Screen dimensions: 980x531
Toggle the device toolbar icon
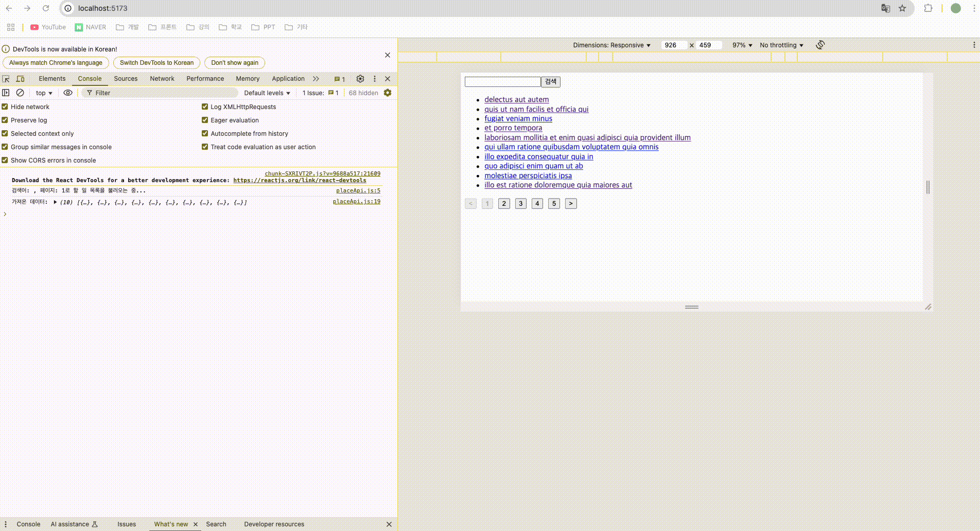pyautogui.click(x=21, y=79)
